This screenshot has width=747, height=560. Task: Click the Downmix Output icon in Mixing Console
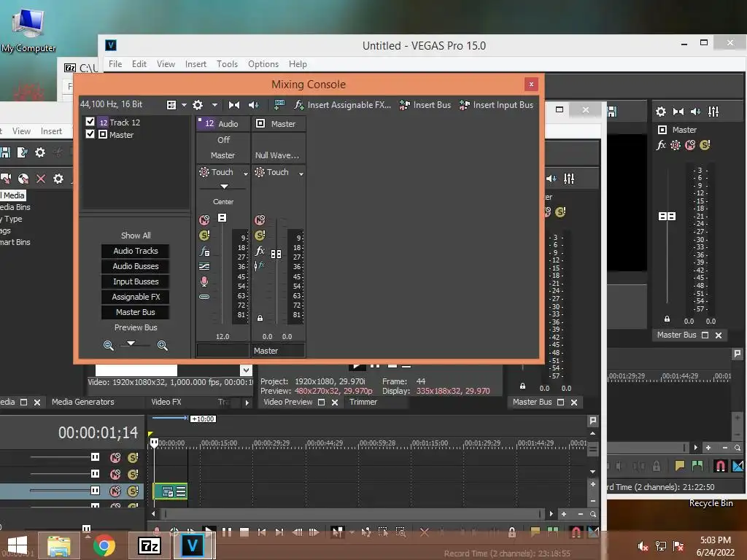[x=234, y=105]
